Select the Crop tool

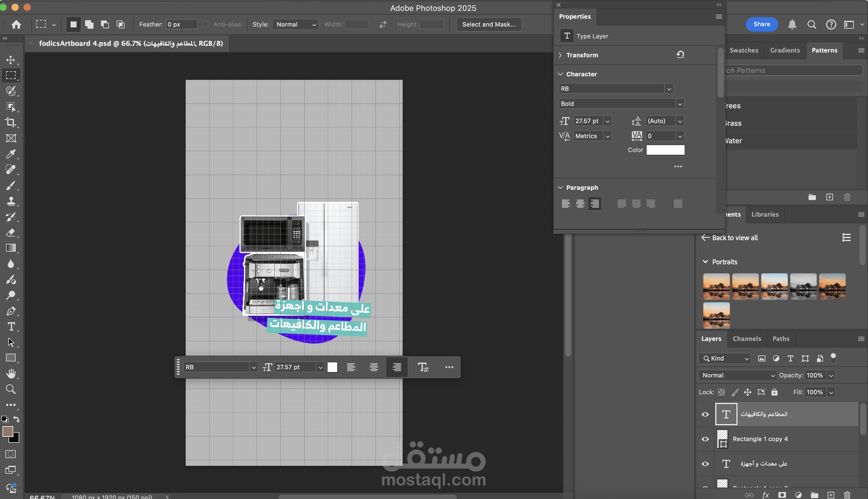point(11,122)
